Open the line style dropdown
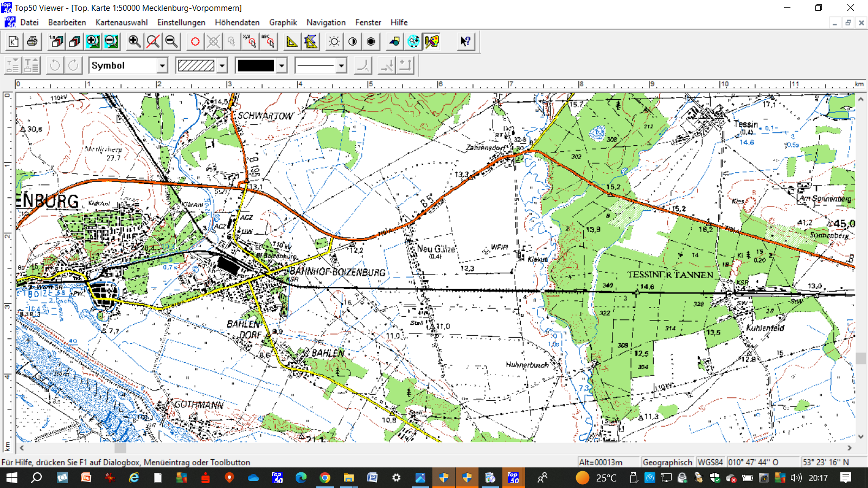Screen dimensions: 868x488 (341, 66)
